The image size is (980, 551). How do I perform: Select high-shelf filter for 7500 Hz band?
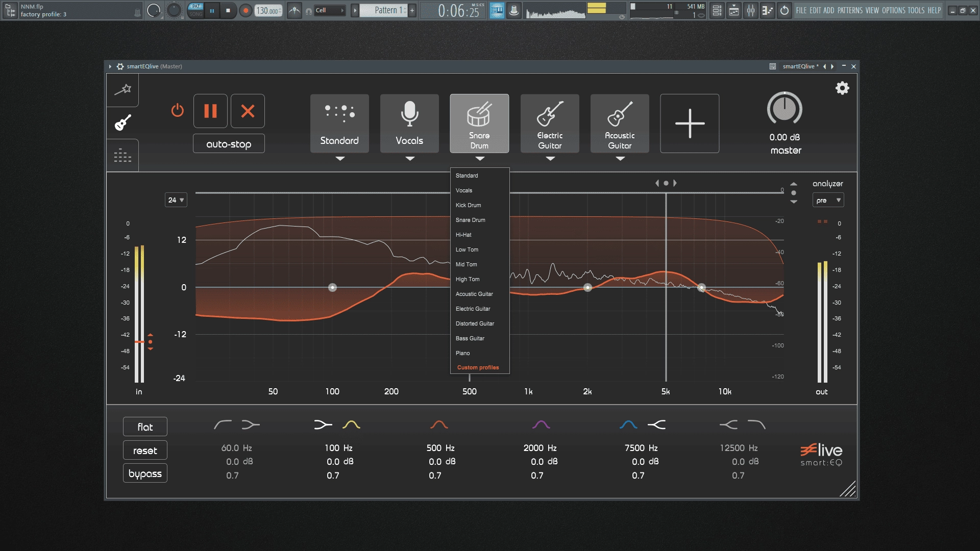pyautogui.click(x=656, y=424)
